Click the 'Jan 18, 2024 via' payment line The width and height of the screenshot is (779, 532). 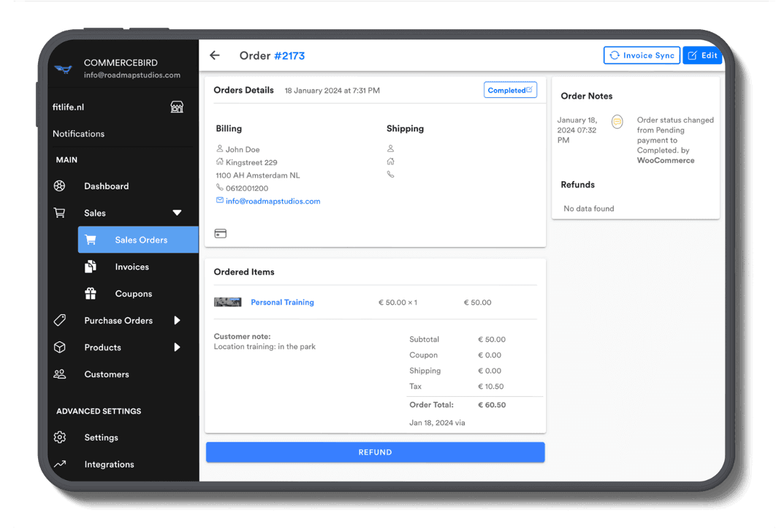click(437, 422)
